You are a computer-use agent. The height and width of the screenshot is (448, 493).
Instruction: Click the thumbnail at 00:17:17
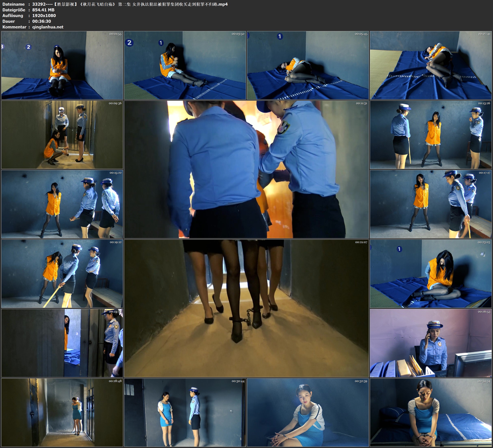click(x=431, y=204)
